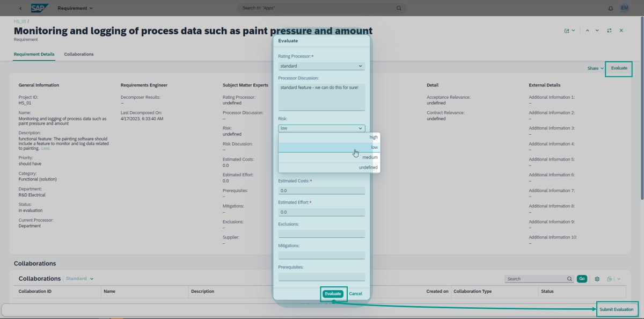Navigate to the previous item with up chevron

588,31
